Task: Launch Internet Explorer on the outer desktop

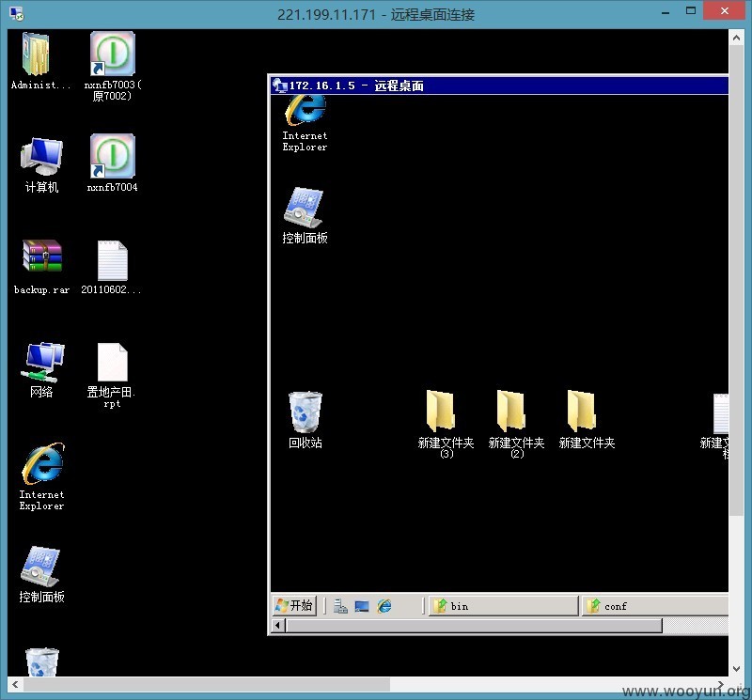Action: [42, 463]
